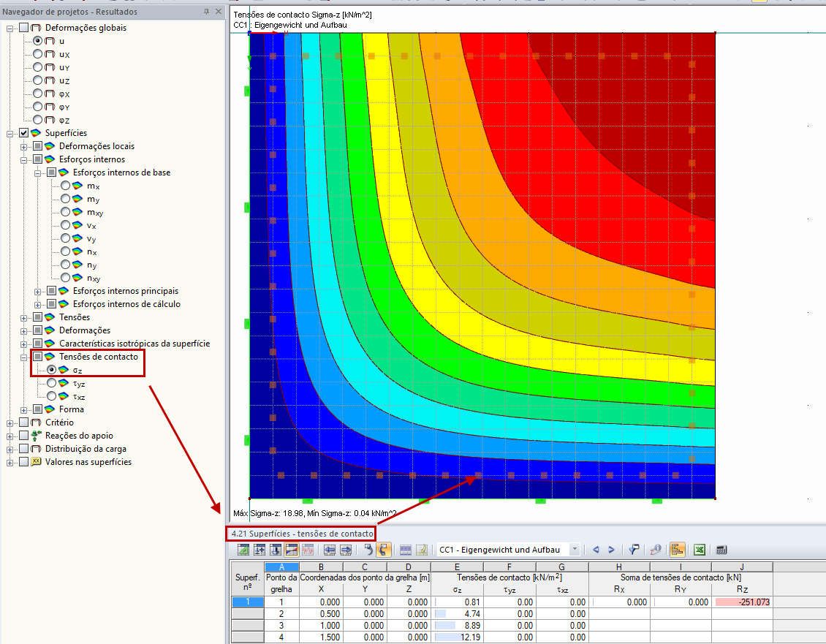Collapse the Superfícies tree node
This screenshot has height=644, width=826.
10,134
